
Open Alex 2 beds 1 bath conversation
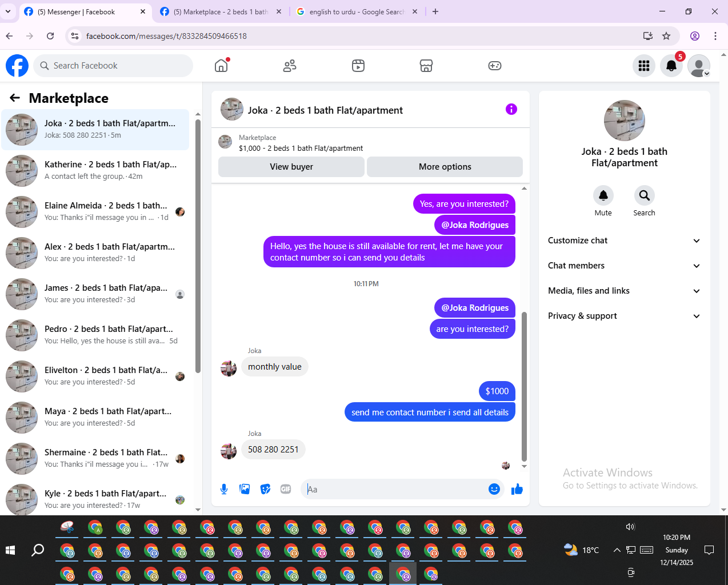96,253
